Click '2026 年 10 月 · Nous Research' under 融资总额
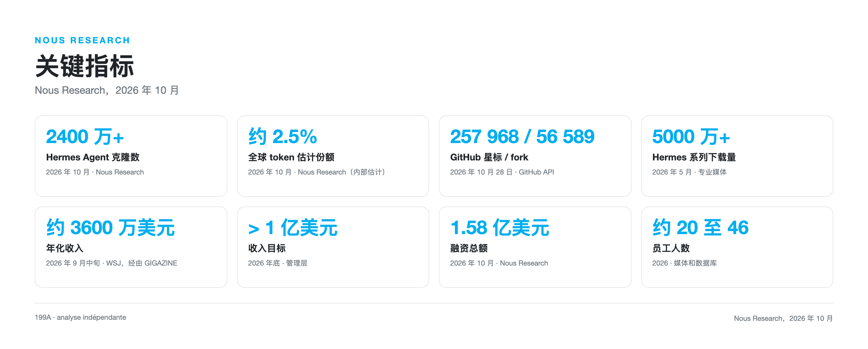The image size is (868, 349). coord(499,263)
